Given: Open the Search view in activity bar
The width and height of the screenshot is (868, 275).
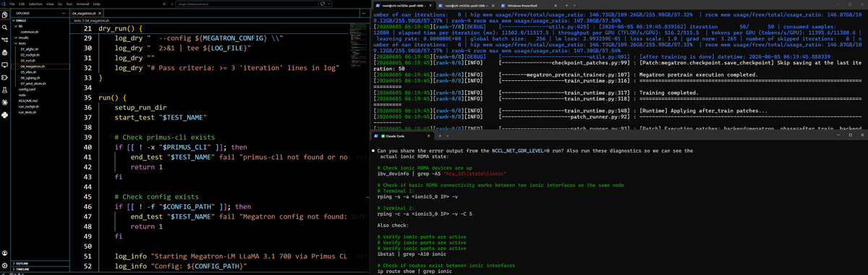Looking at the screenshot, I should click(4, 27).
